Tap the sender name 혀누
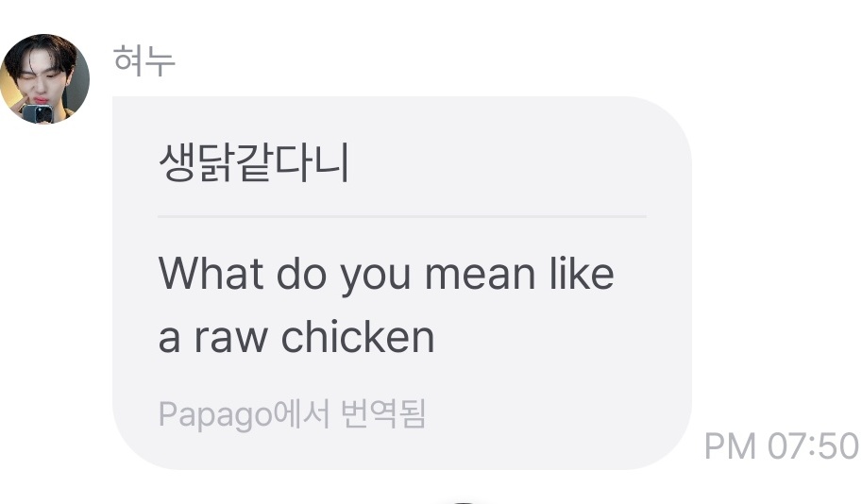 144,60
